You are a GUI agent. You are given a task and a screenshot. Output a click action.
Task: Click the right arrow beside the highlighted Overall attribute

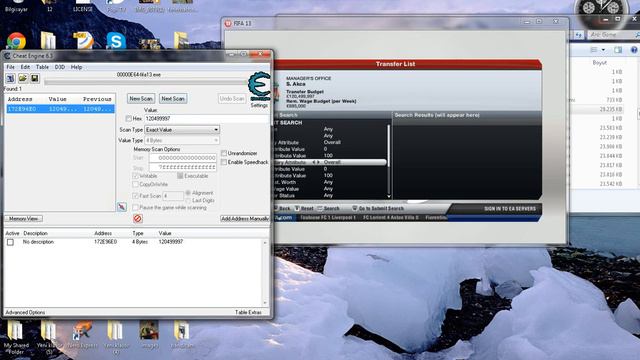(x=319, y=162)
